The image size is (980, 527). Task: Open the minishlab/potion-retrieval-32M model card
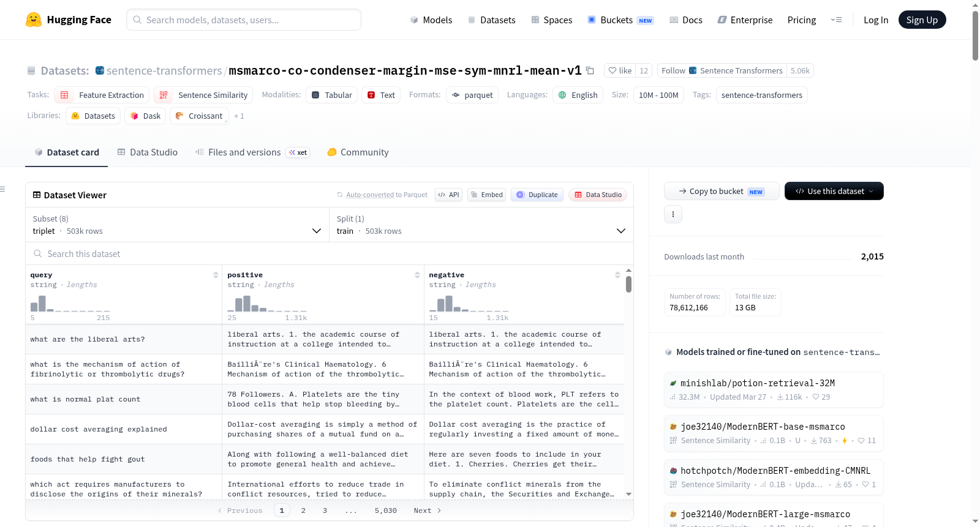774,390
